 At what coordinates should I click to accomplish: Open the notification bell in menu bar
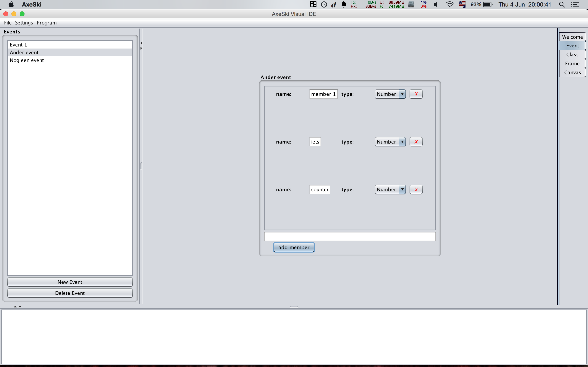point(344,5)
